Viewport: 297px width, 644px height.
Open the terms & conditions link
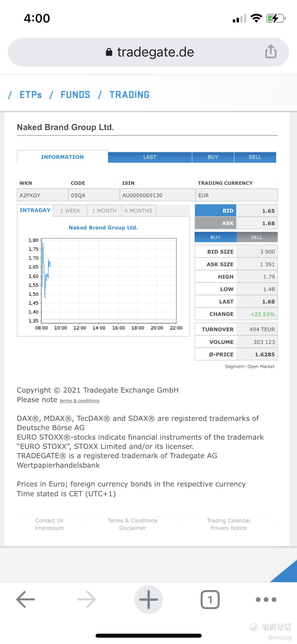click(x=80, y=401)
